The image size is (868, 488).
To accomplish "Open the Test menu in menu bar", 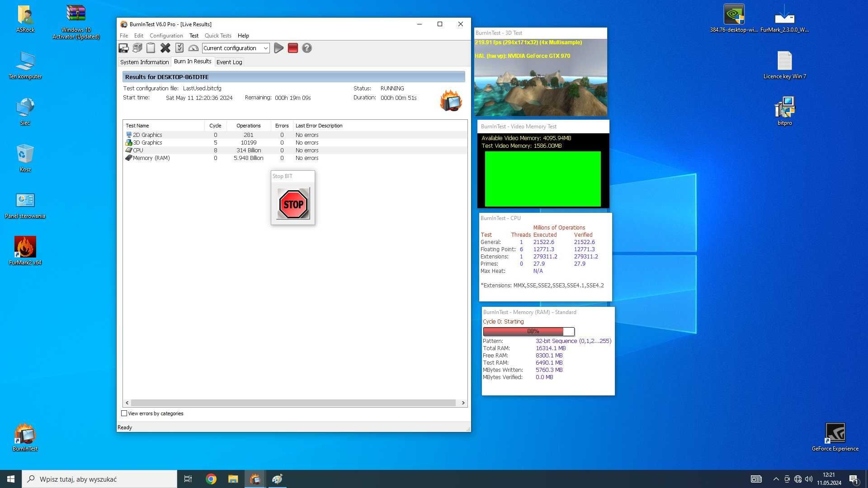I will point(194,35).
